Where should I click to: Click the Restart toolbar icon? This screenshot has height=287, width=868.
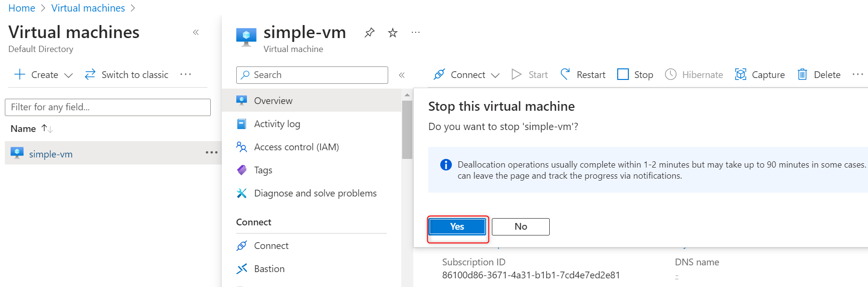pos(565,74)
